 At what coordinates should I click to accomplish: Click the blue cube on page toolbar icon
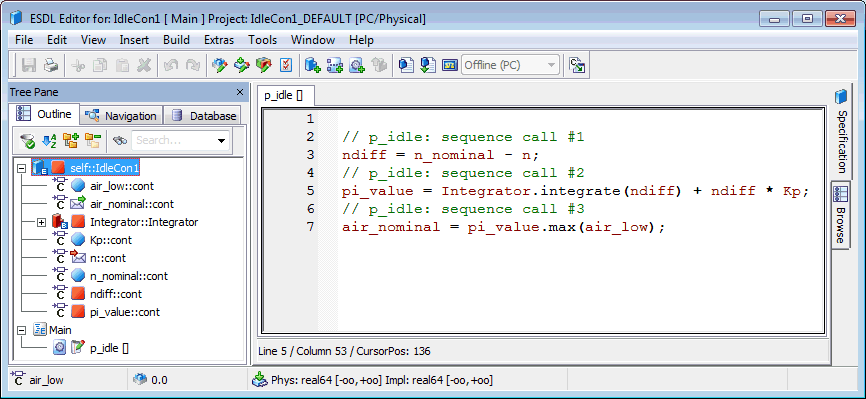[x=406, y=65]
